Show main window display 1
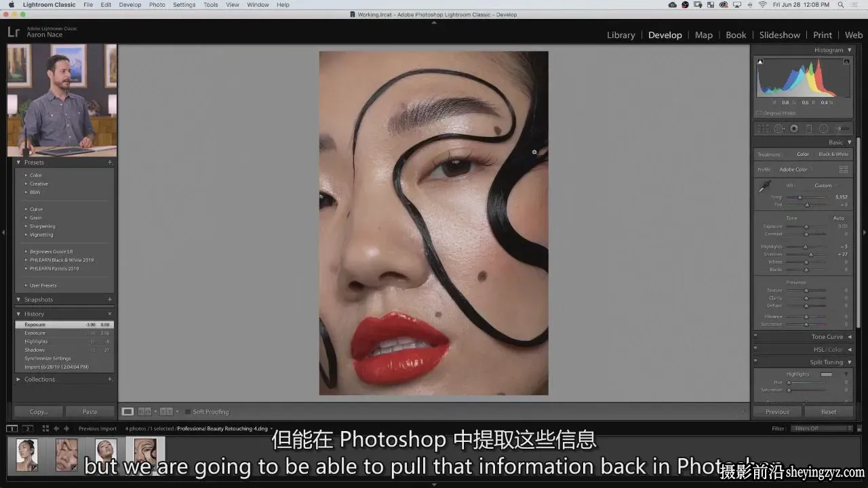The width and height of the screenshot is (868, 488). click(12, 428)
